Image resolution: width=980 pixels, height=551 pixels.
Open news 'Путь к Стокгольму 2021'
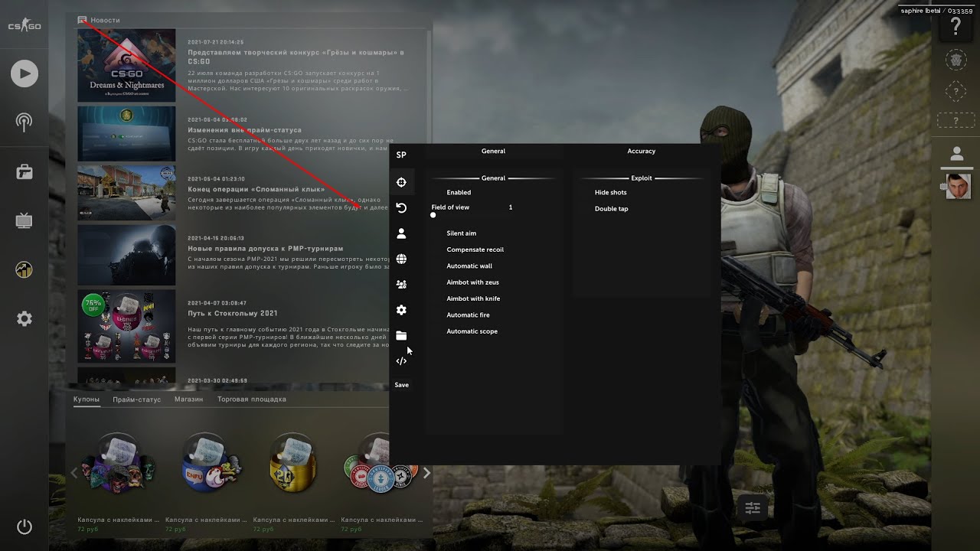232,313
